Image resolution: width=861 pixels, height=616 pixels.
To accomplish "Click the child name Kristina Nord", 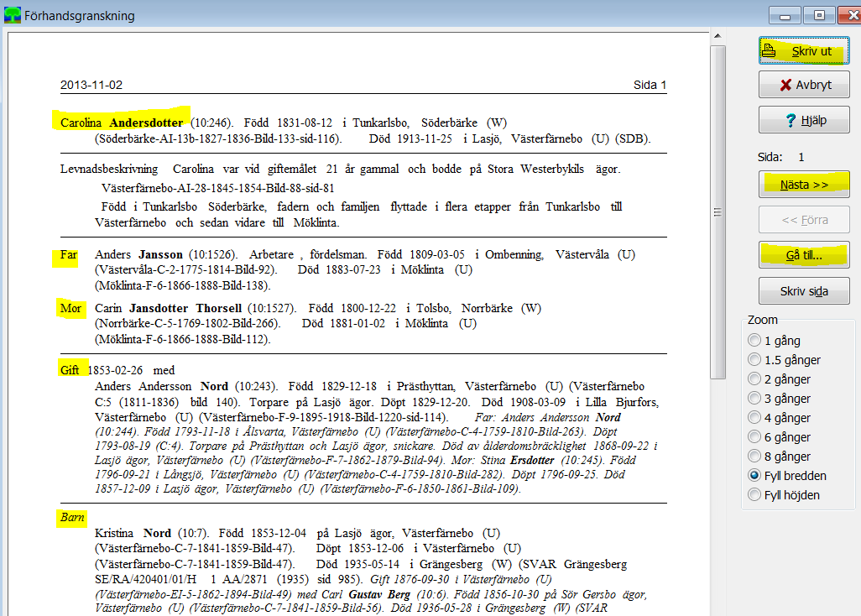I will 133,533.
